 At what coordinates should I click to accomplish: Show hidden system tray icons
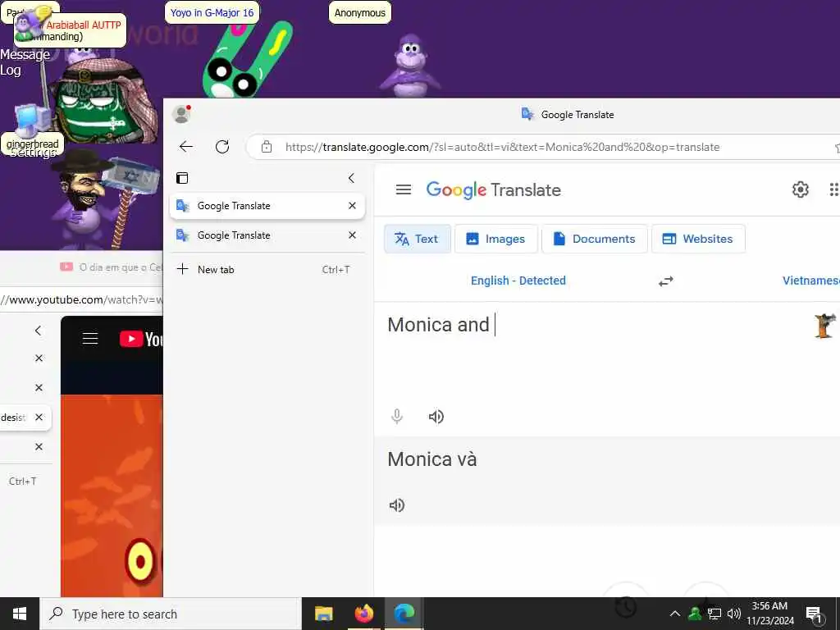(x=675, y=614)
